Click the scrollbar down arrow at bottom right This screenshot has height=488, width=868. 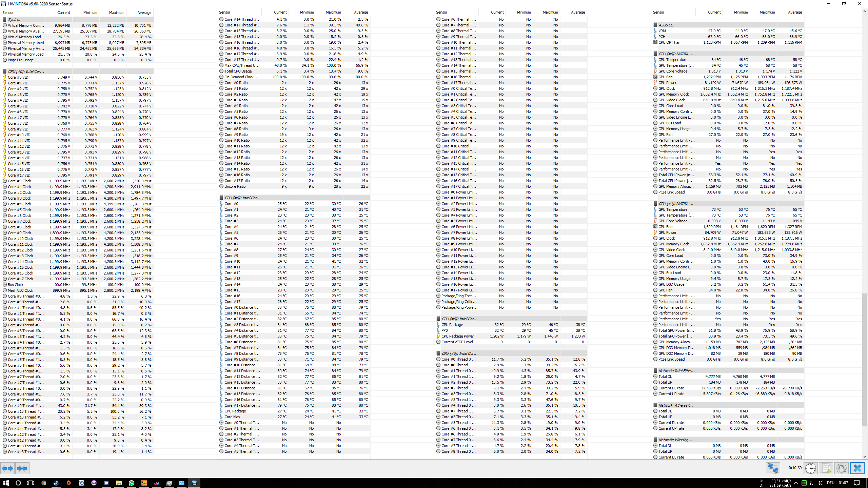(x=865, y=457)
